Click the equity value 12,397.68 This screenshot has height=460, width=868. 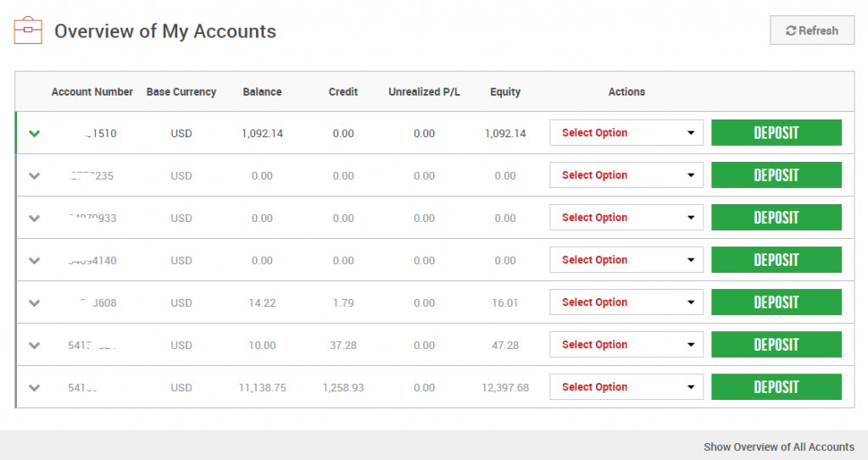(x=505, y=388)
